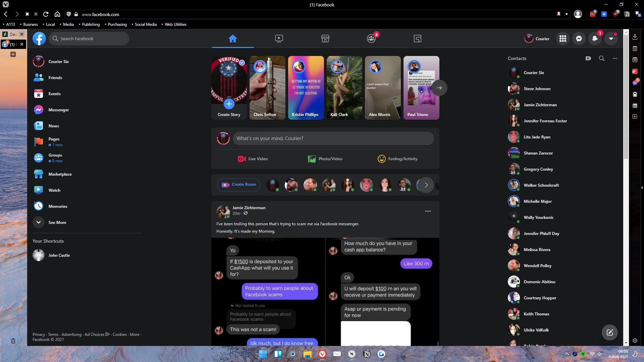Open the apps grid menu
The height and width of the screenshot is (362, 644).
563,39
